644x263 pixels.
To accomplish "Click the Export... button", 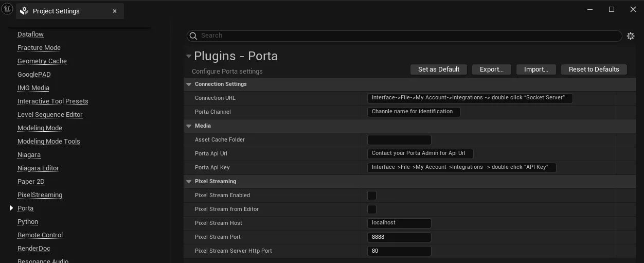I will [492, 69].
